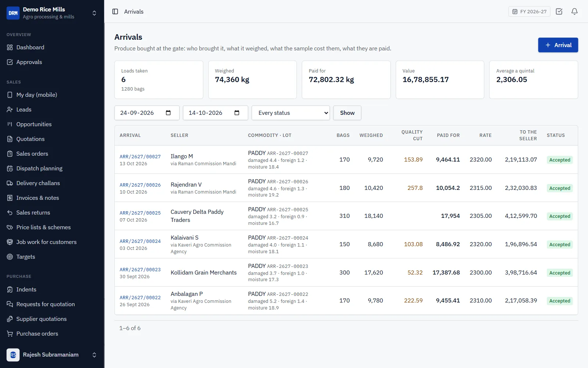Open arrival ARR/2627/00024 link
Image resolution: width=588 pixels, height=368 pixels.
point(140,241)
